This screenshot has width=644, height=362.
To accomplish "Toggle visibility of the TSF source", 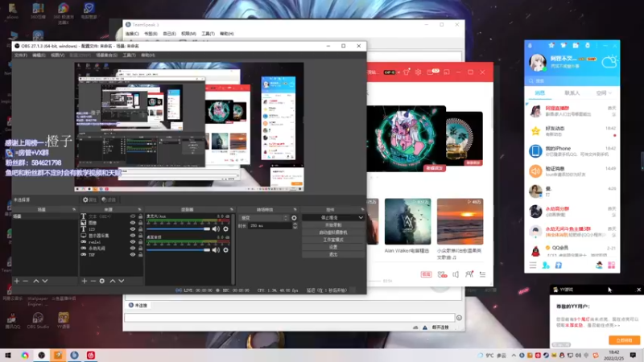I will point(133,254).
